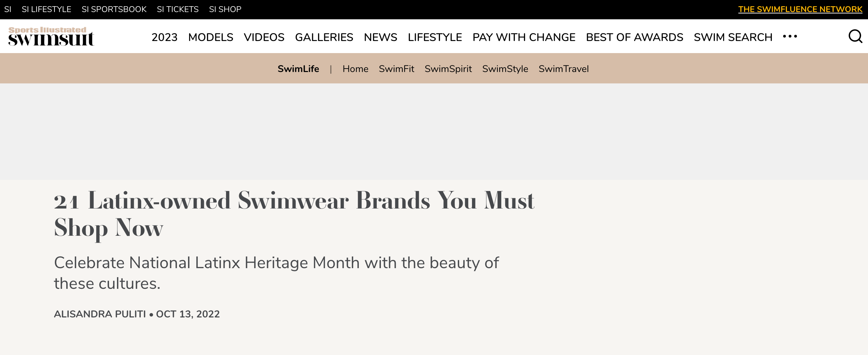Open the SwimSpirit tab

click(448, 69)
